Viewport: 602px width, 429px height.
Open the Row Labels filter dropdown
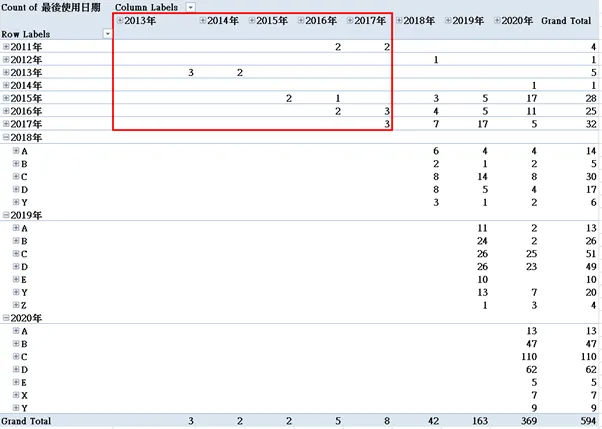click(x=108, y=34)
